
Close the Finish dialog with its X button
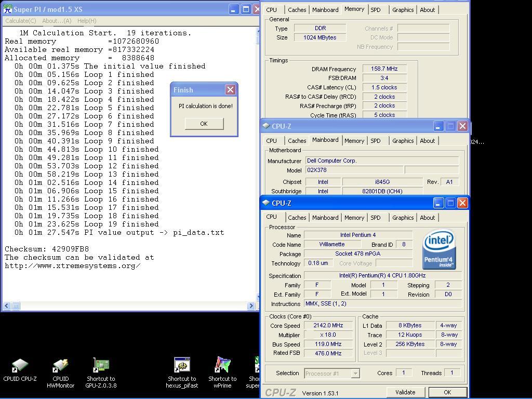point(230,89)
